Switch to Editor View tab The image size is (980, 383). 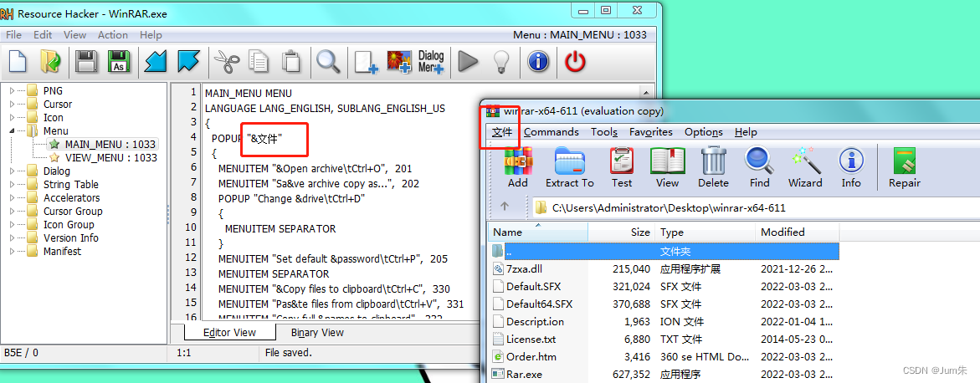(x=230, y=332)
